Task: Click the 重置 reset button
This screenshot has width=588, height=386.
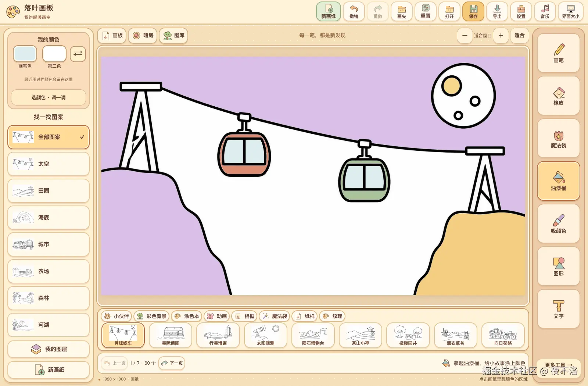Action: click(x=426, y=11)
